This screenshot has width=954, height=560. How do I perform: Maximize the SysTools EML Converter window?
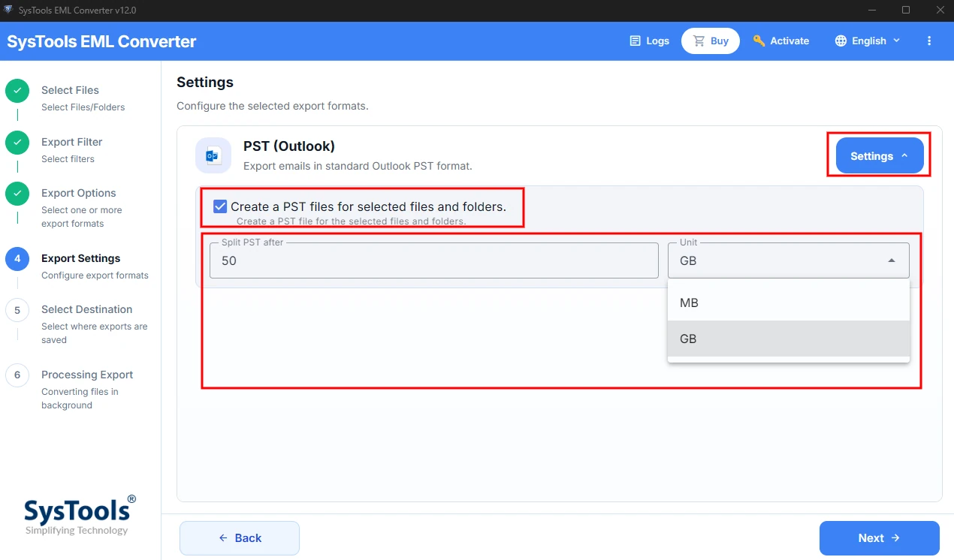coord(906,10)
